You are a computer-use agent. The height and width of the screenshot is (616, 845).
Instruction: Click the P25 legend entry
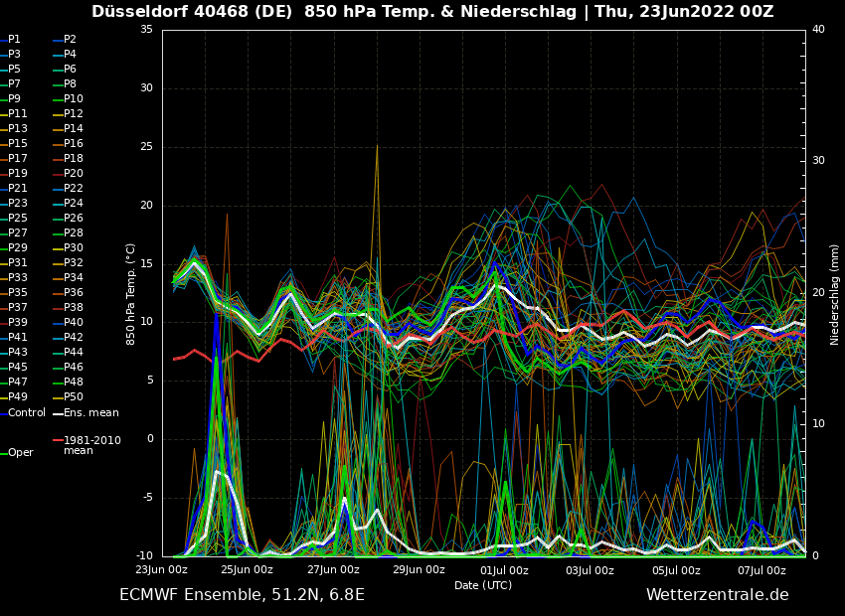point(18,219)
